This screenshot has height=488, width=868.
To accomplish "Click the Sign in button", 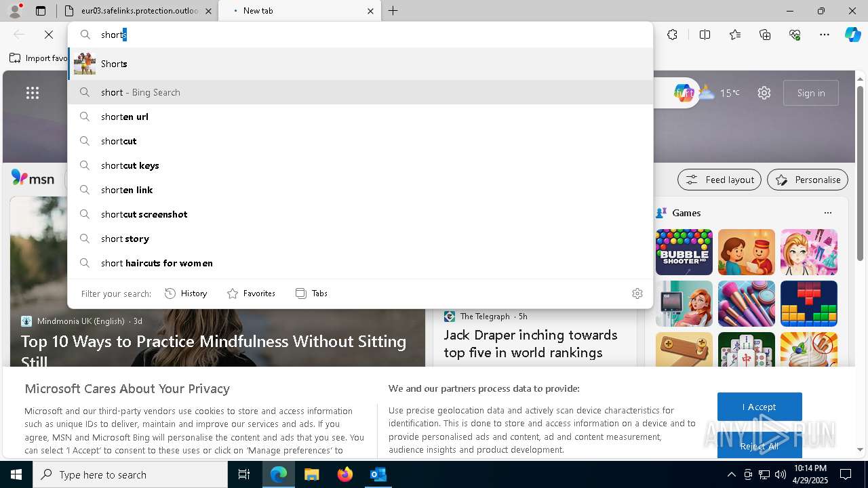I will pyautogui.click(x=811, y=93).
